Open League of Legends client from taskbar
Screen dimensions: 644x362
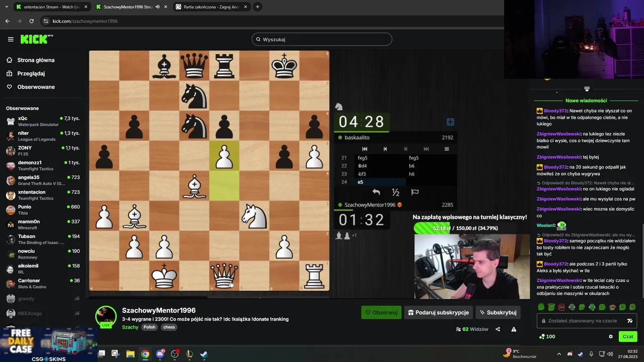pos(189,354)
